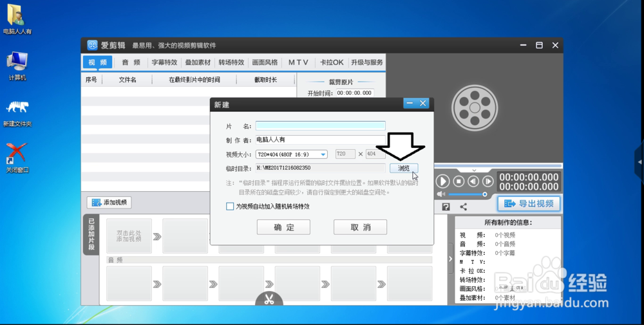Click 导出视频 button
Screen dimensions: 644x325
click(x=529, y=203)
